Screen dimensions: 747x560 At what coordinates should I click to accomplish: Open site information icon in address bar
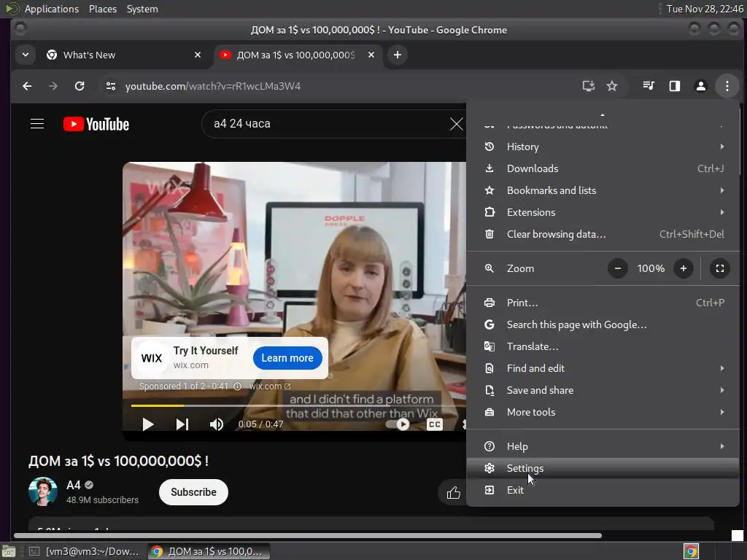coord(111,86)
